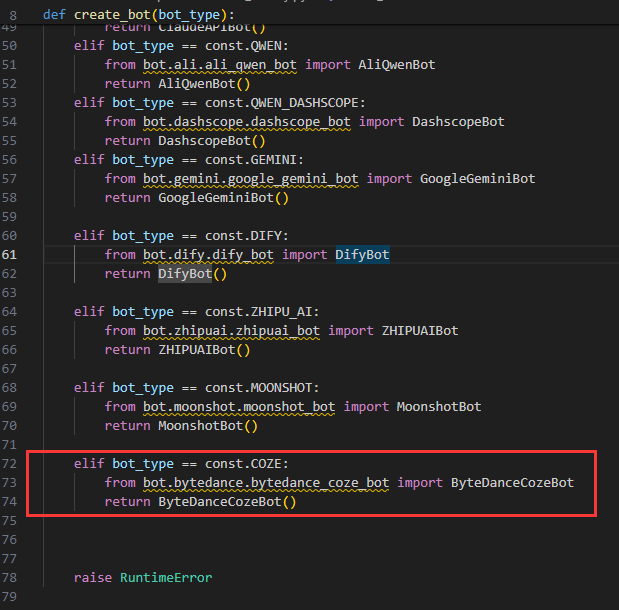Image resolution: width=619 pixels, height=610 pixels.
Task: Select the highlighted DifyBot import name
Action: [x=362, y=255]
